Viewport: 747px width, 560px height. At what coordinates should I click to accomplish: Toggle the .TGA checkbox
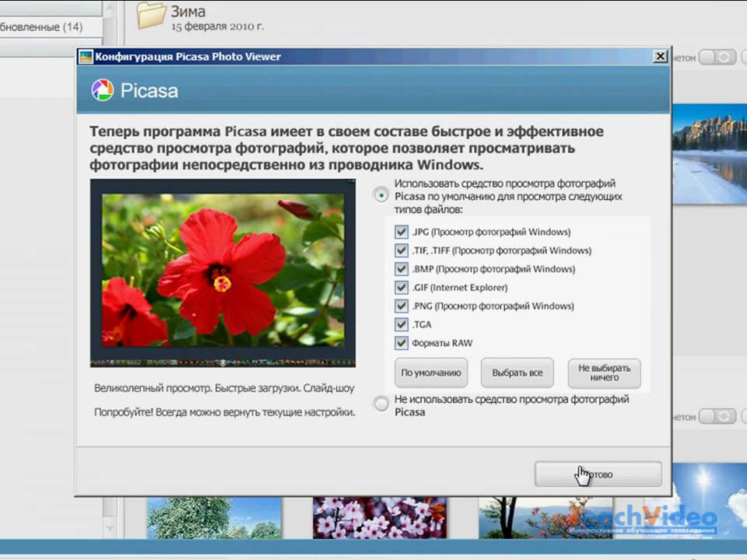[402, 325]
